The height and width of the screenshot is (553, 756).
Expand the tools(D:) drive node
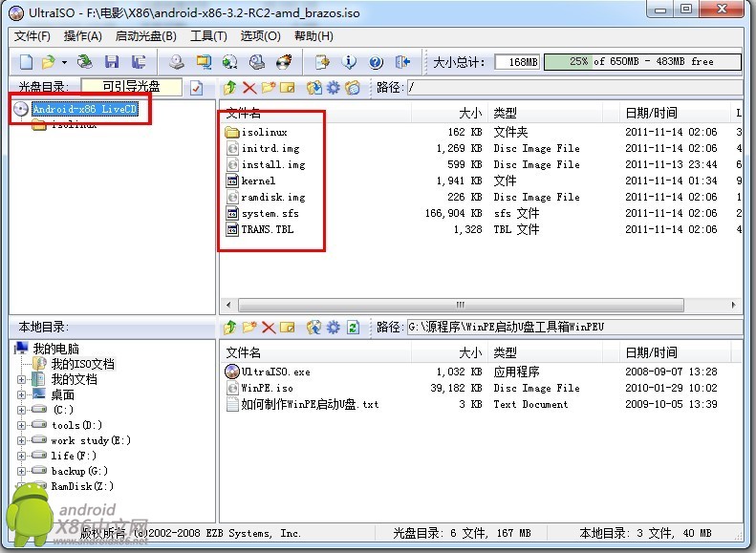click(21, 425)
